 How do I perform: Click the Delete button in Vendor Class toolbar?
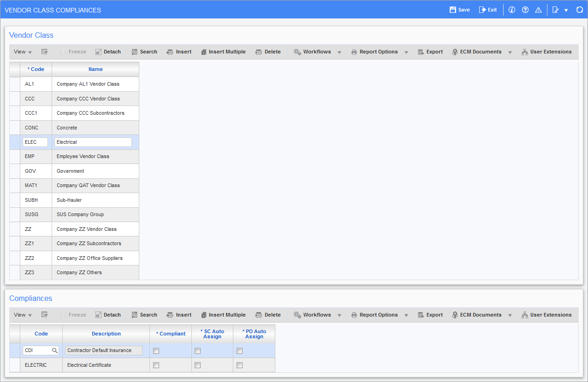point(268,52)
